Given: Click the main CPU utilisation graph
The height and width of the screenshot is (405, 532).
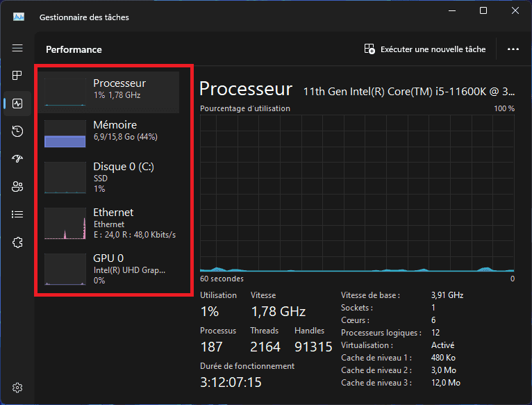Looking at the screenshot, I should click(x=357, y=194).
